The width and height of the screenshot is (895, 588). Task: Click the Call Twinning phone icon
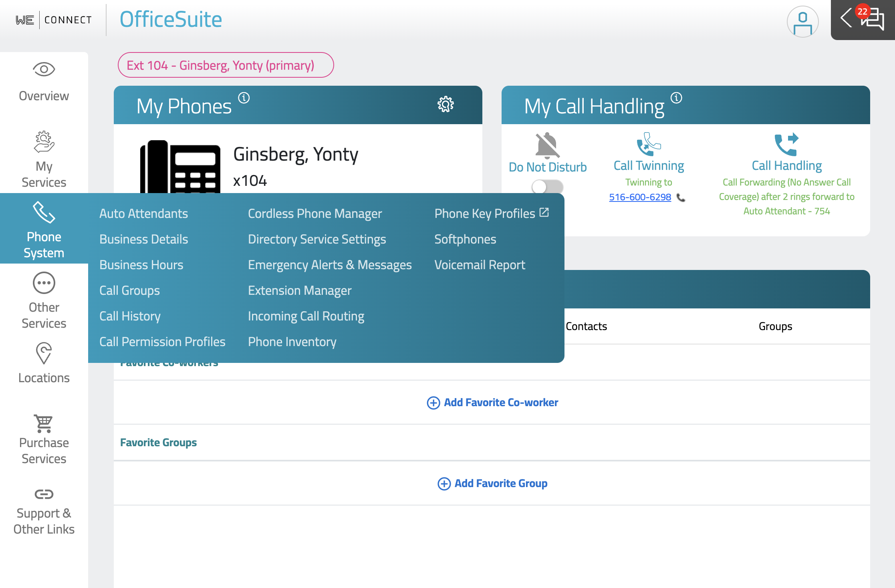coord(649,144)
